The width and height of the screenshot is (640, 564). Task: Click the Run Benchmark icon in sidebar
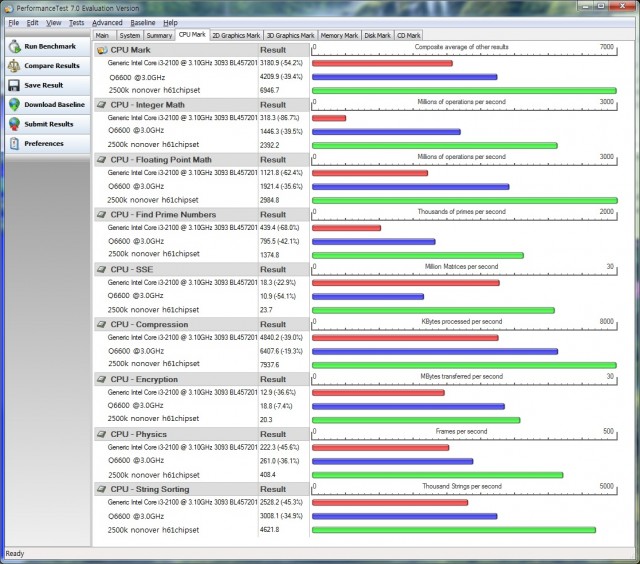14,46
